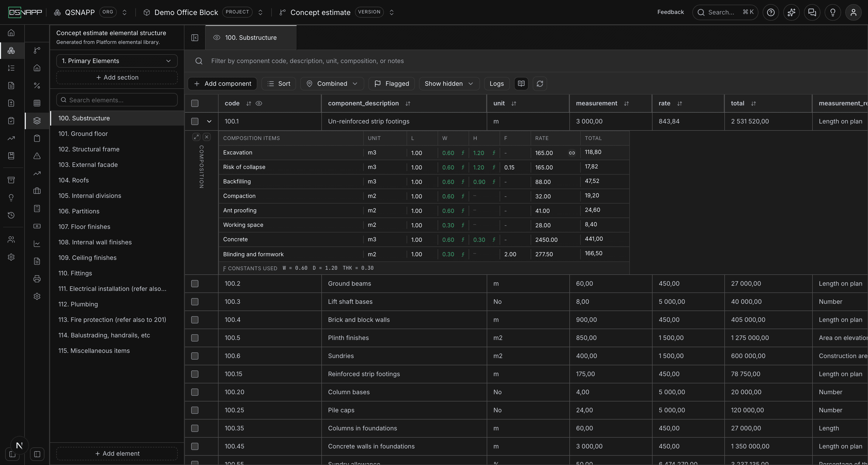Open the 1. Primary Elements dropdown
Viewport: 868px width, 465px height.
click(x=117, y=61)
